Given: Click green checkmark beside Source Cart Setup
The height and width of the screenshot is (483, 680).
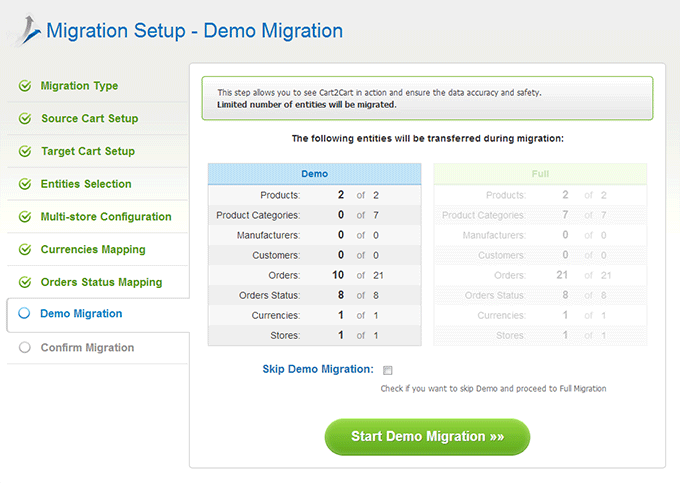Looking at the screenshot, I should coord(25,118).
